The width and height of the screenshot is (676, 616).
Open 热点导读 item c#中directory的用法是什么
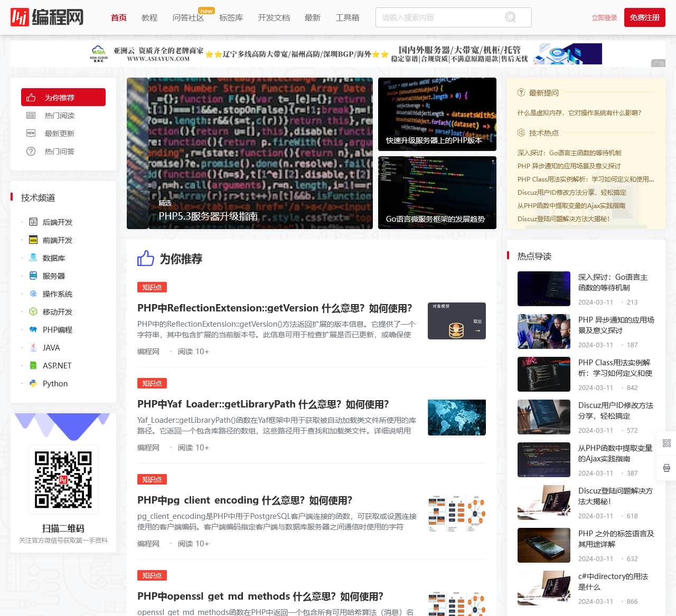[613, 582]
